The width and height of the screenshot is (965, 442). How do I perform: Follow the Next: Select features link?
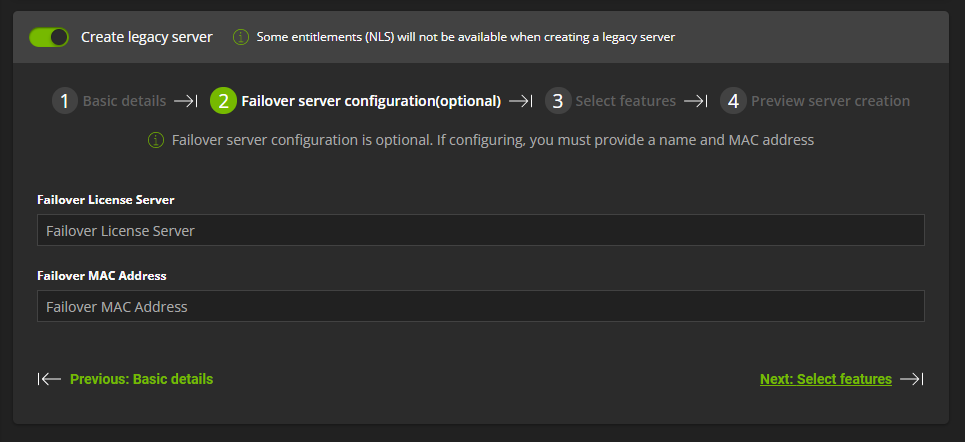pos(826,379)
